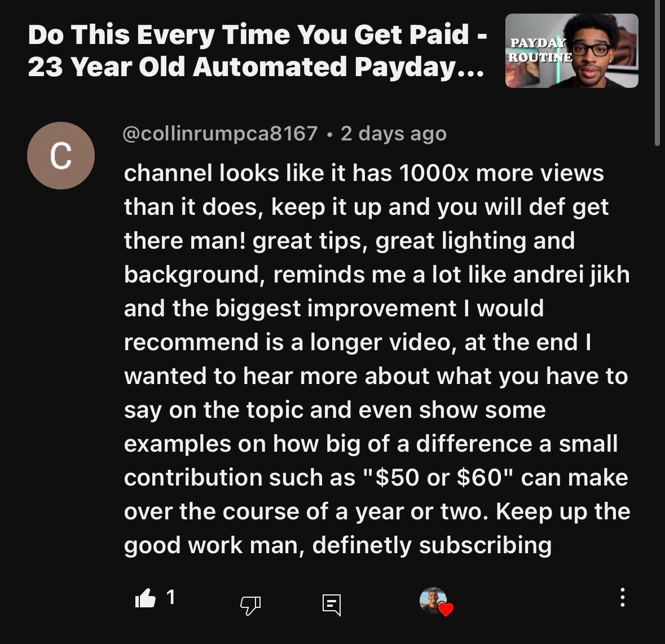Click the man with glasses in thumbnail
The height and width of the screenshot is (644, 665).
point(592,50)
